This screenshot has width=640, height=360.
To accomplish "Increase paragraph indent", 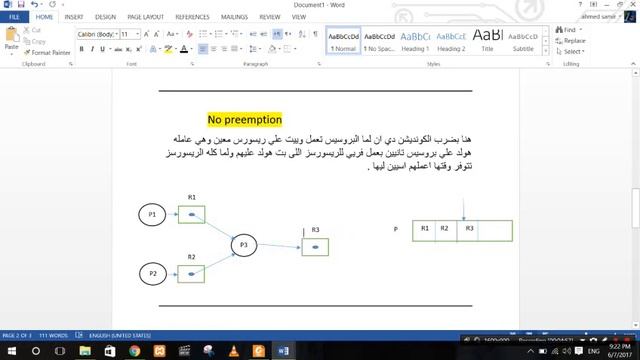I will [264, 34].
